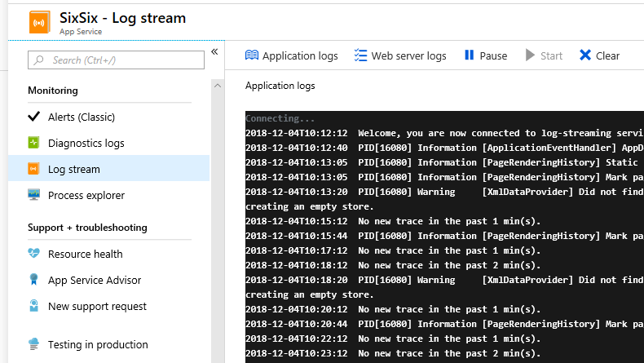Screen dimensions: 644x363
Task: Click the 10:15:44 PageRenderingHistory log line
Action: pyautogui.click(x=444, y=236)
